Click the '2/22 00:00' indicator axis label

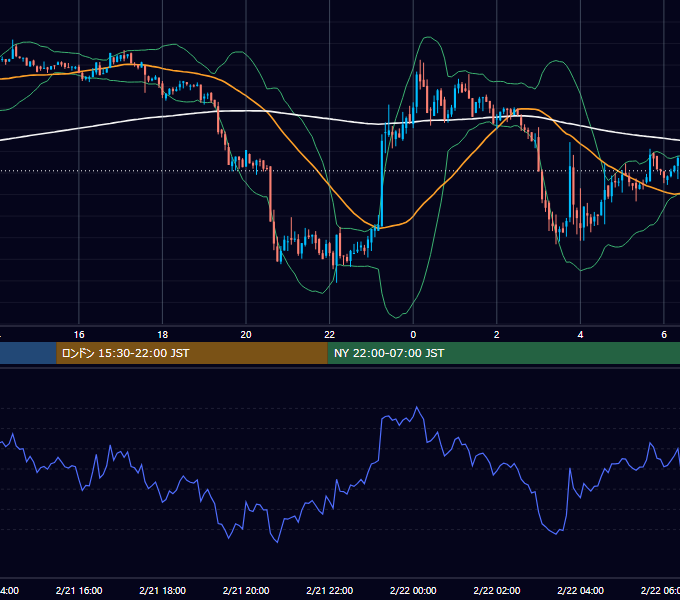[x=413, y=590]
